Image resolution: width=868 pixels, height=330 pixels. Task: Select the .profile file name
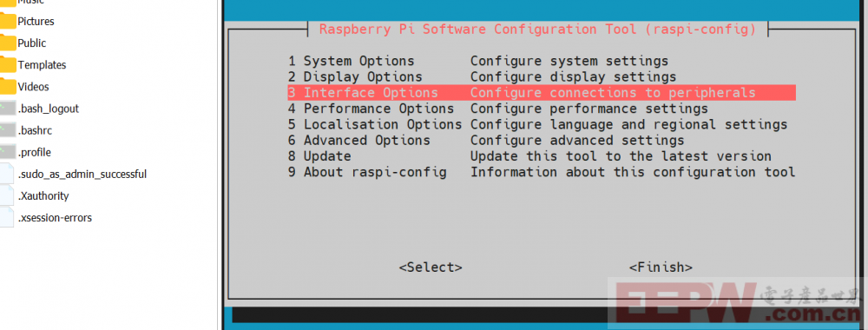tap(35, 152)
